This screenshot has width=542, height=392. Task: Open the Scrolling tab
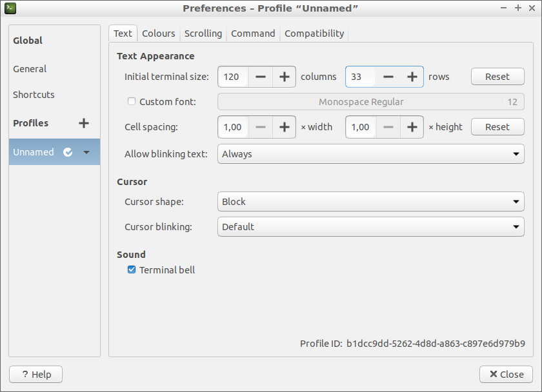click(203, 34)
